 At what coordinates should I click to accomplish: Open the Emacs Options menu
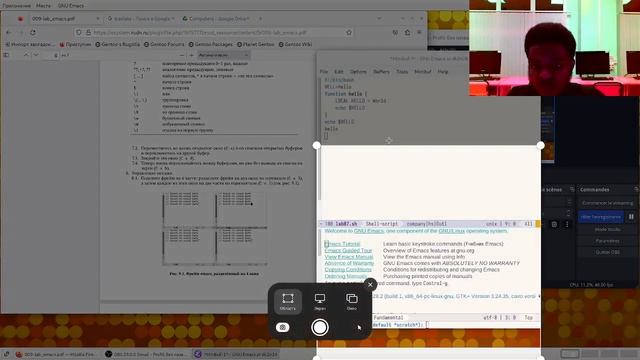358,71
